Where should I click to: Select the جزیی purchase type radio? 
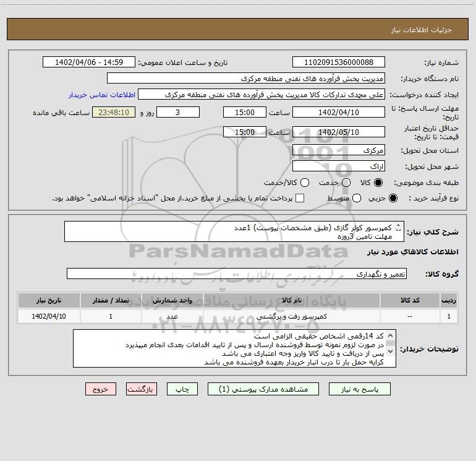[x=393, y=198]
